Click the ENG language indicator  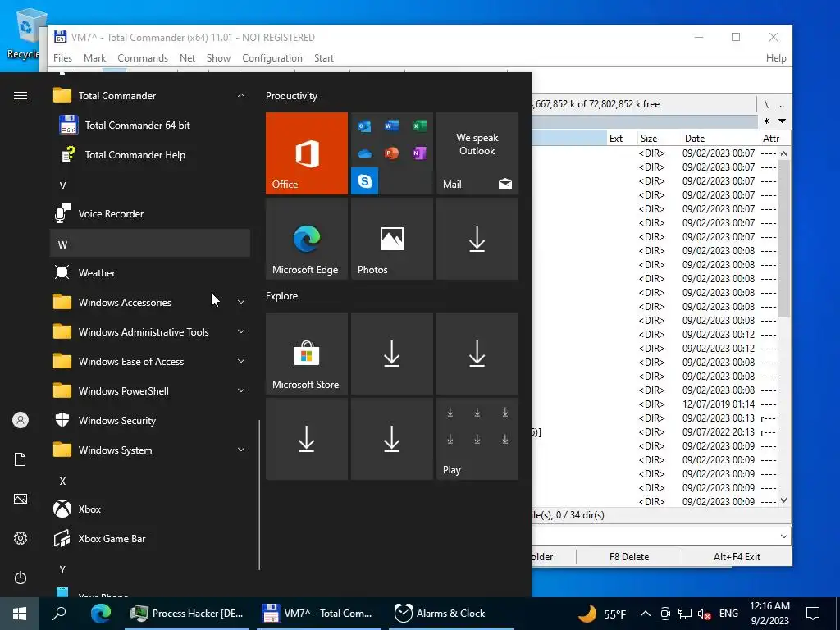click(728, 614)
